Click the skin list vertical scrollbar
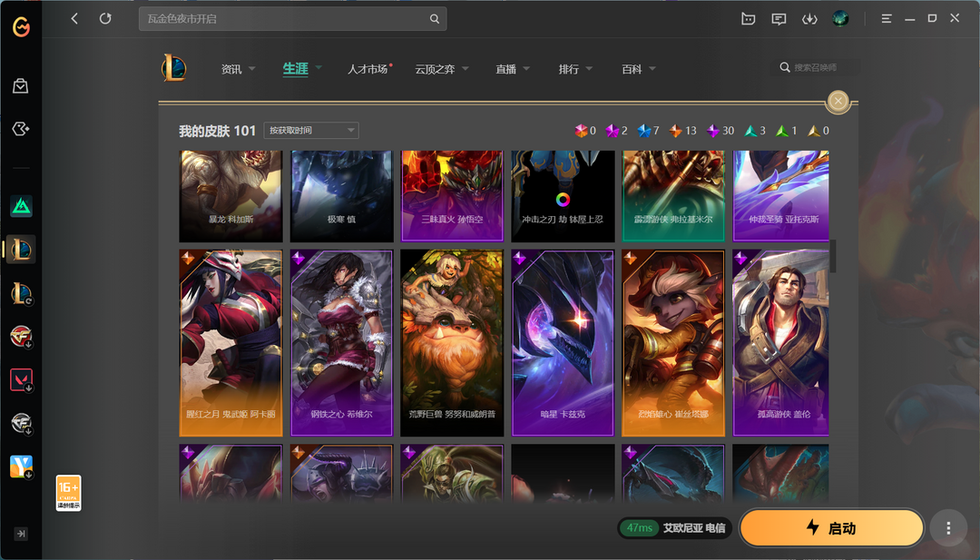Image resolution: width=980 pixels, height=560 pixels. (x=833, y=256)
